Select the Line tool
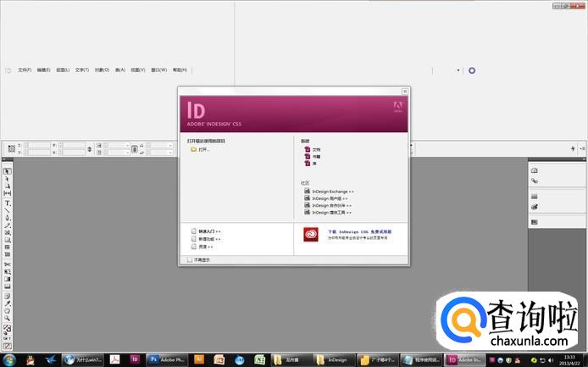 pos(7,210)
